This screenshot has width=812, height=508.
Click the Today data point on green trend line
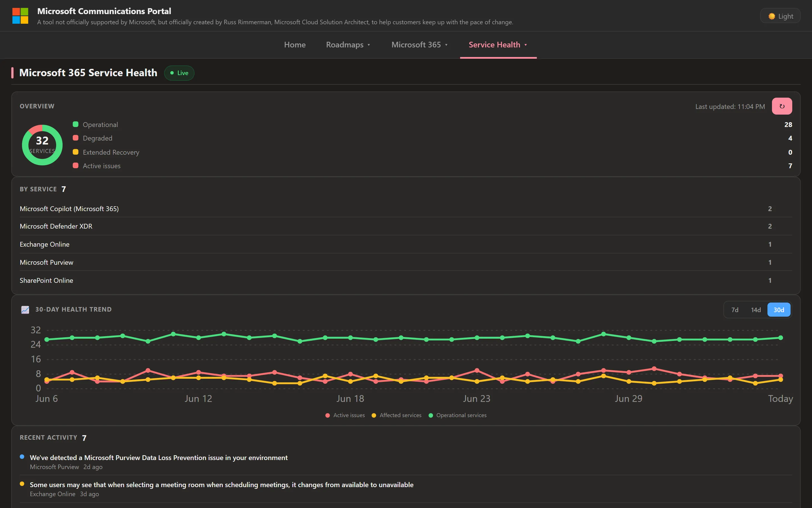[x=780, y=338]
